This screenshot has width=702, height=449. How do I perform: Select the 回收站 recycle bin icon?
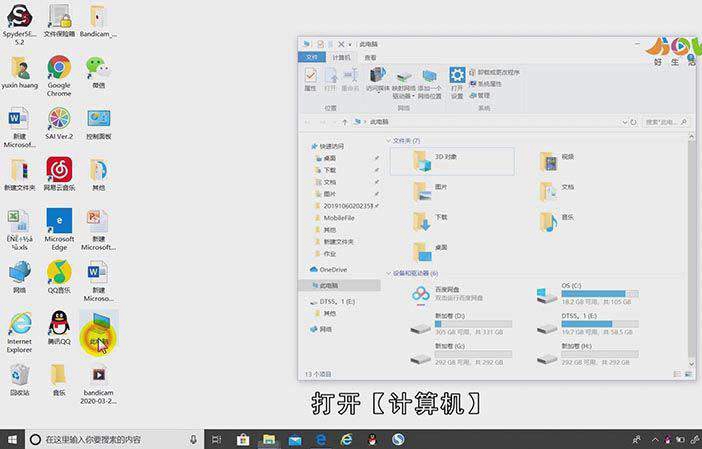tap(19, 379)
